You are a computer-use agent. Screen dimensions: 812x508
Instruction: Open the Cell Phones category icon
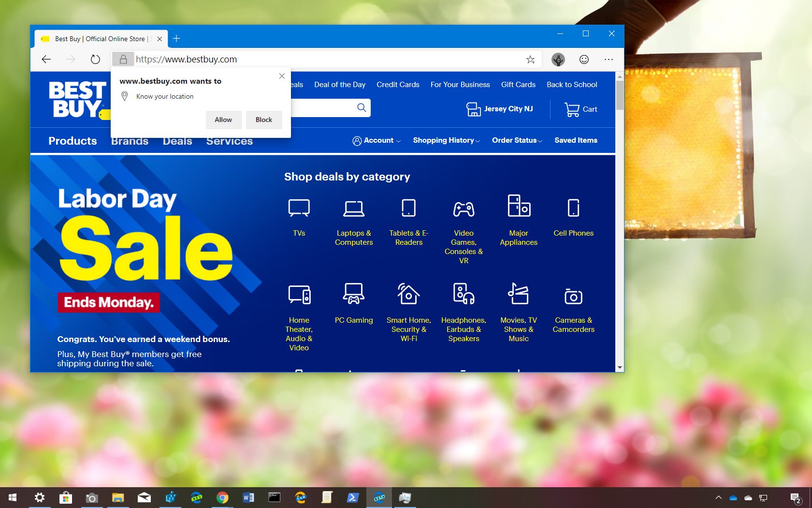(x=573, y=207)
